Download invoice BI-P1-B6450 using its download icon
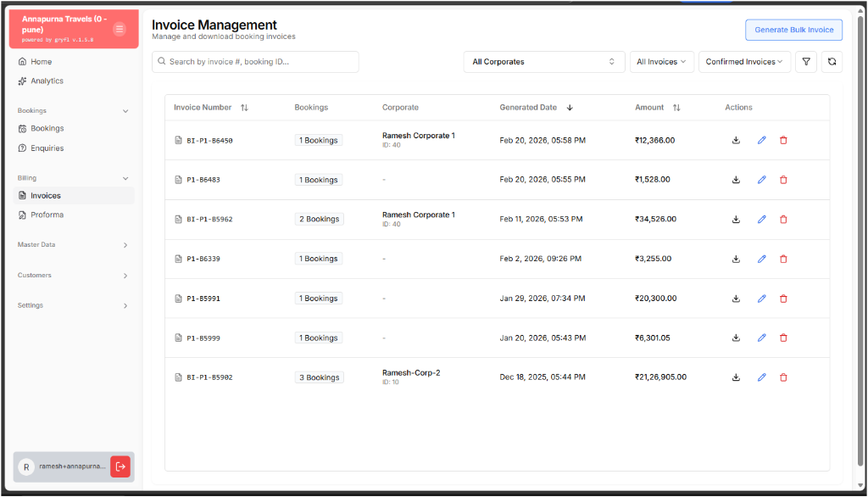This screenshot has height=497, width=868. (x=736, y=140)
